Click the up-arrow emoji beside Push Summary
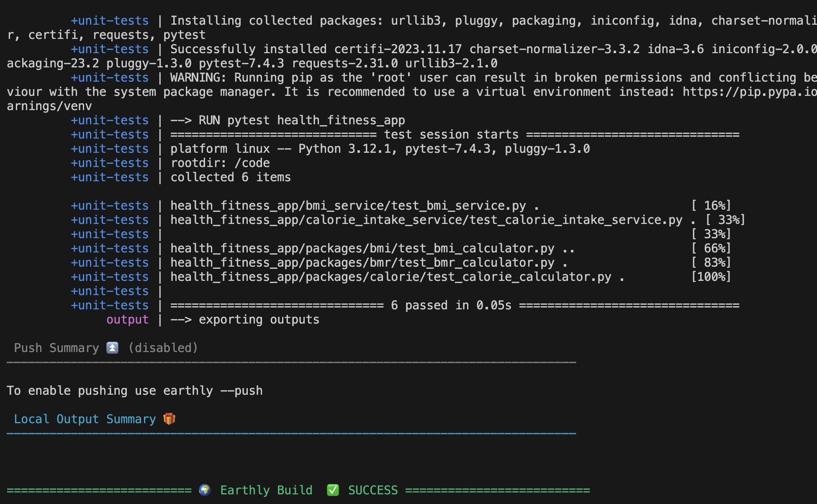 pyautogui.click(x=112, y=348)
